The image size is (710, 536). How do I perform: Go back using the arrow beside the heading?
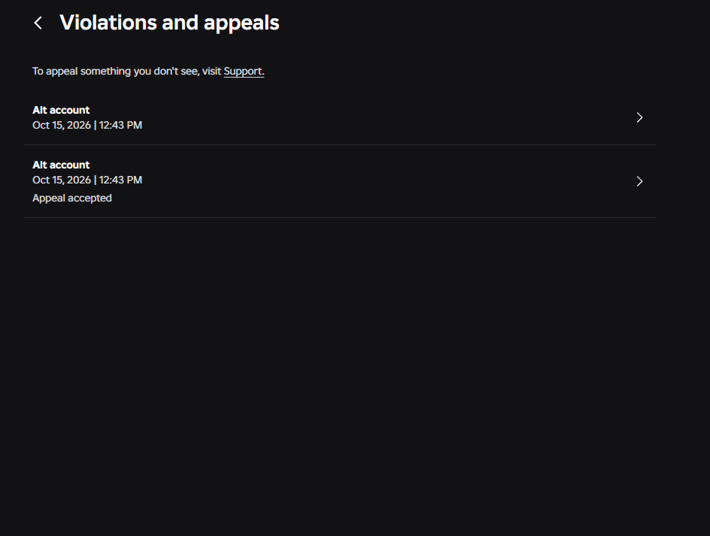coord(38,23)
